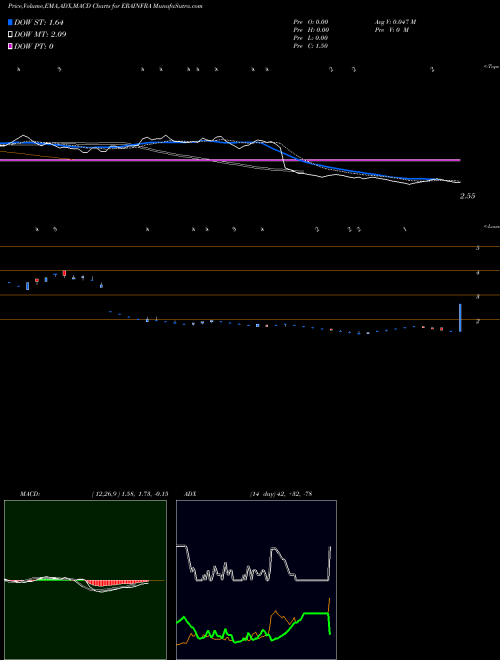500x660 pixels.
Task: Click the chart title mentioning MunafaSutra.com
Action: [x=105, y=7]
